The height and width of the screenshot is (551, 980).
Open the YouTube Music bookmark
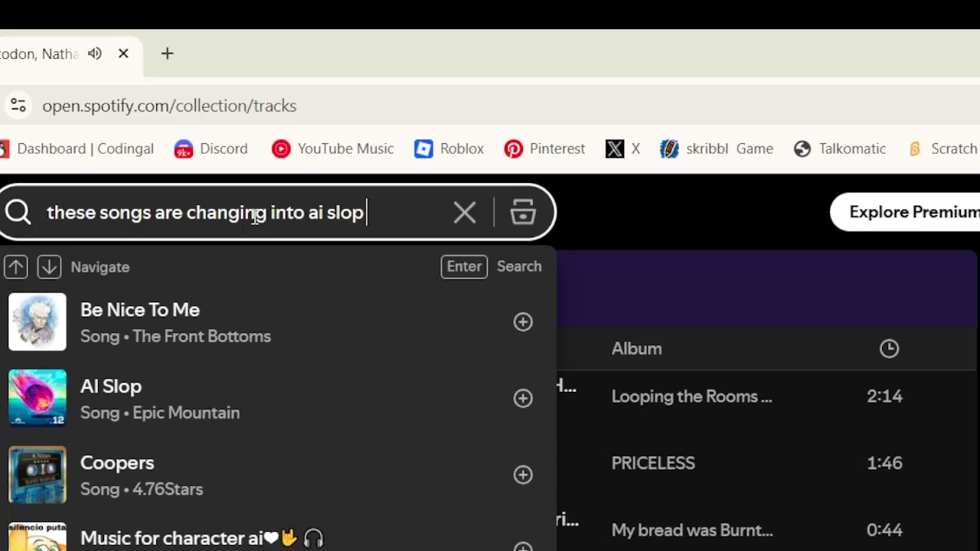click(x=333, y=148)
